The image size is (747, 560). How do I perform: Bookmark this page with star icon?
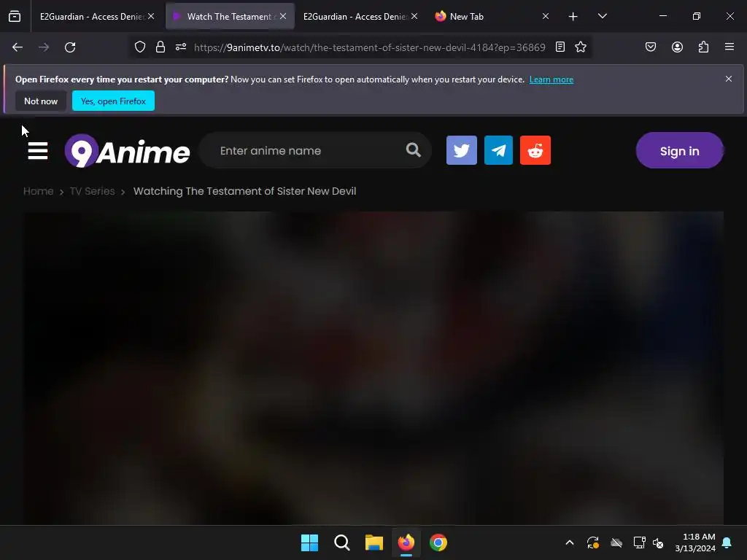coord(580,47)
